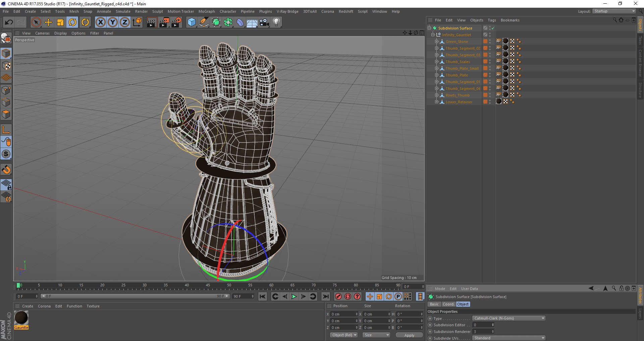Screen dimensions: 644x341
Task: Select the Scale tool
Action: pos(60,22)
